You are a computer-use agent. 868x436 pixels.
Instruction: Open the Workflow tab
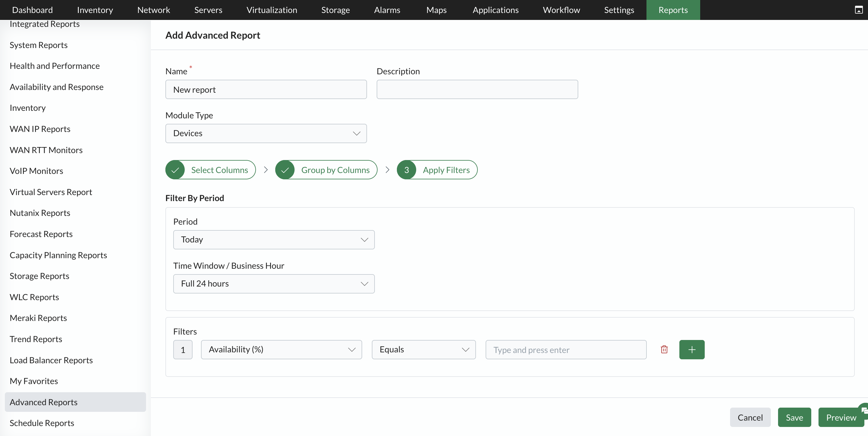[x=561, y=10]
